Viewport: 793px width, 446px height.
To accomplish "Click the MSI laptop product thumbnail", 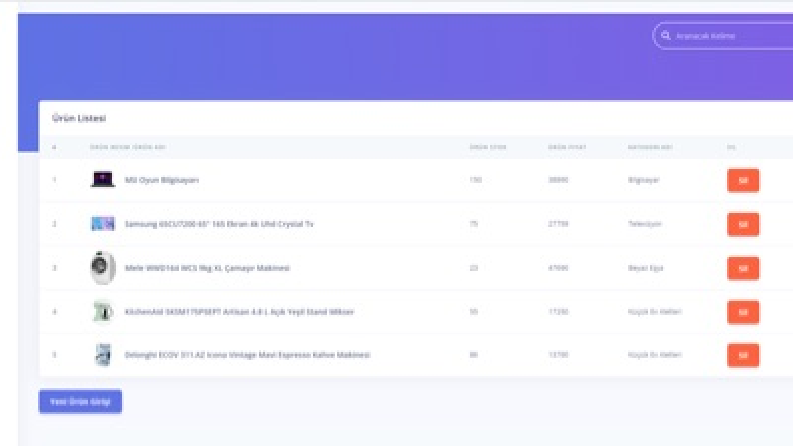I will 103,180.
